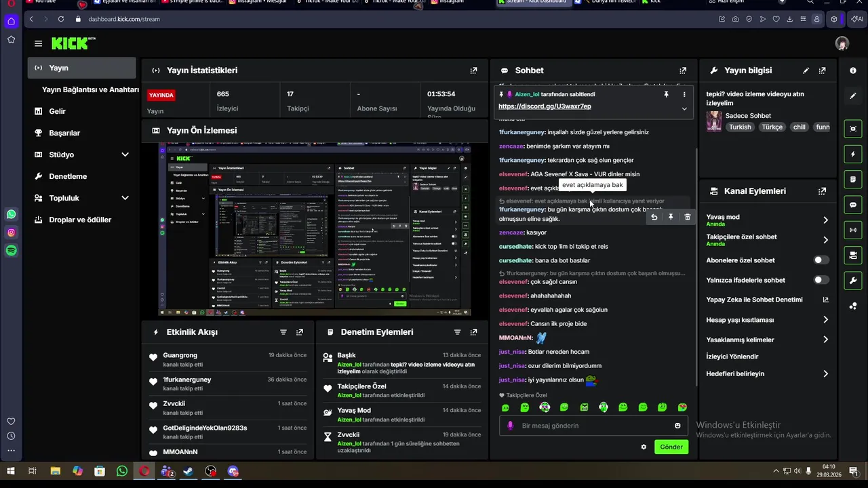The width and height of the screenshot is (868, 488).
Task: Click the chill tag chip
Action: [x=799, y=127]
